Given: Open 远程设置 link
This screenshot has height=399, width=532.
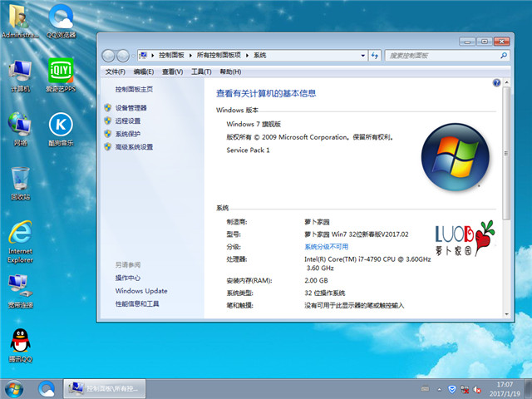Looking at the screenshot, I should click(128, 121).
